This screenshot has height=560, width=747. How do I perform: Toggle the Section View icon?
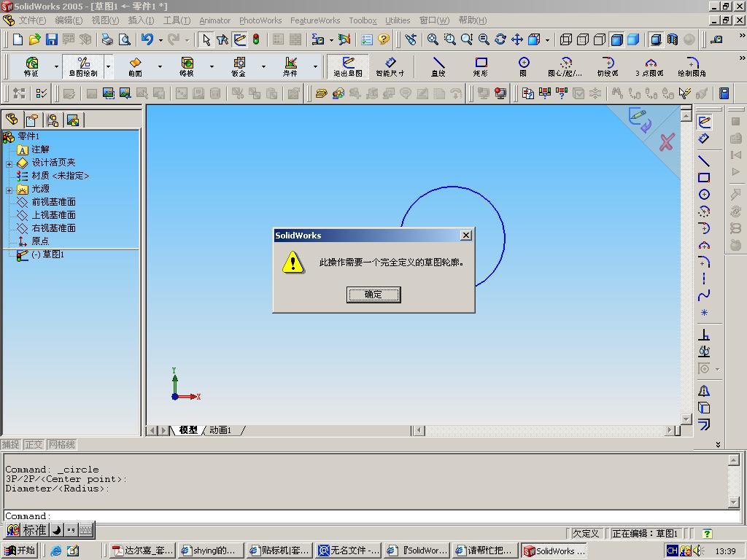pyautogui.click(x=673, y=39)
